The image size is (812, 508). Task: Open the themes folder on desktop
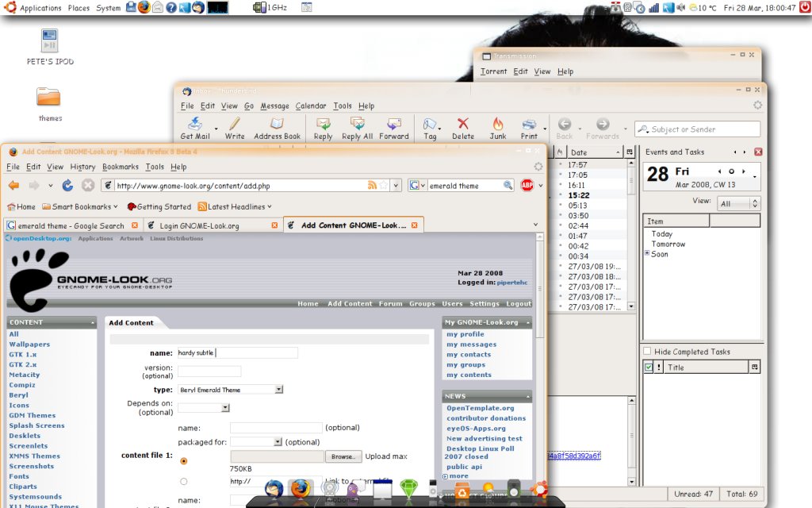50,104
